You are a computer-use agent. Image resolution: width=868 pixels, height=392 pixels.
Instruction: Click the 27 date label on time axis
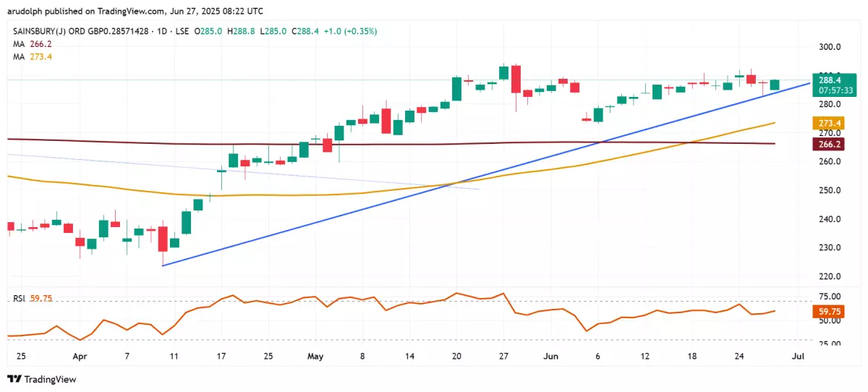pyautogui.click(x=503, y=357)
